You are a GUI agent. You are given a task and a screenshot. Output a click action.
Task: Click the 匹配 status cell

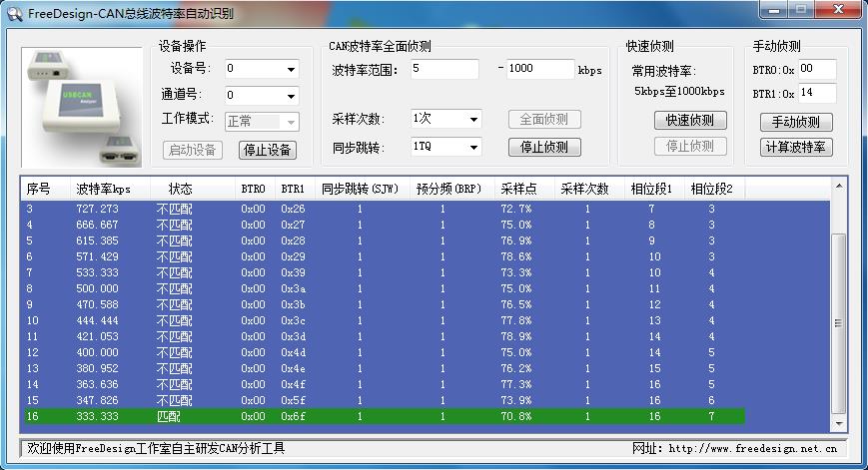[168, 416]
